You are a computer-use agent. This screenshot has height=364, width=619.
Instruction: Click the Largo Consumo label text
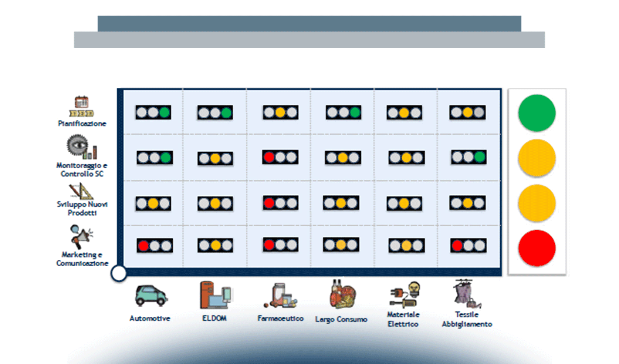341,319
